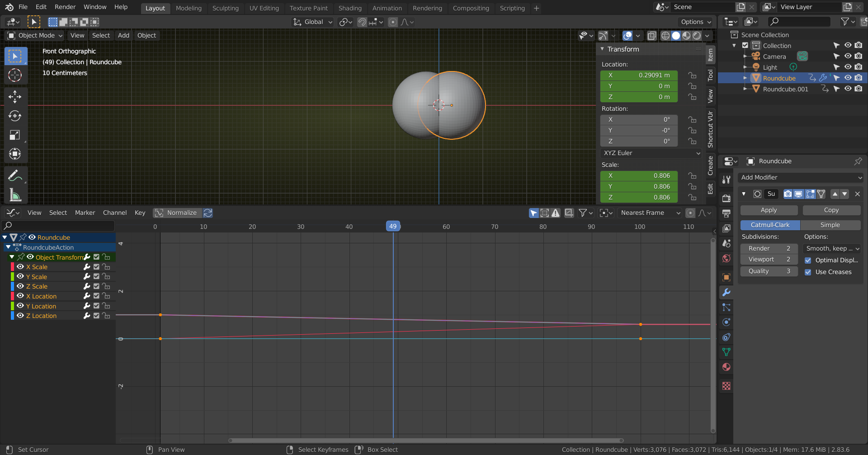
Task: Activate the Annotate pencil tool
Action: 15,175
